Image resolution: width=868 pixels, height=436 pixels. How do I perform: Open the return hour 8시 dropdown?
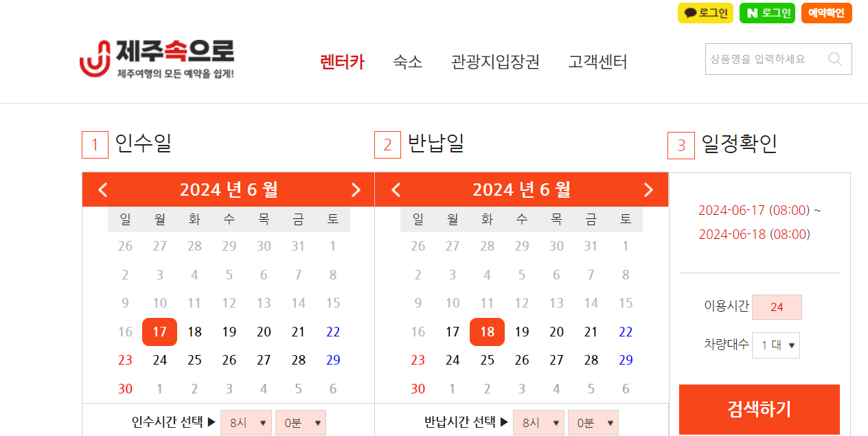coord(538,423)
